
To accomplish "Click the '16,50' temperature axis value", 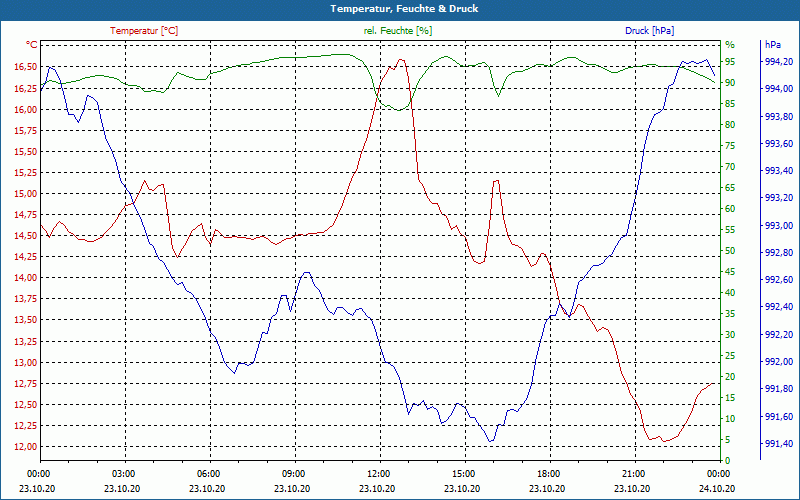I will pyautogui.click(x=24, y=67).
